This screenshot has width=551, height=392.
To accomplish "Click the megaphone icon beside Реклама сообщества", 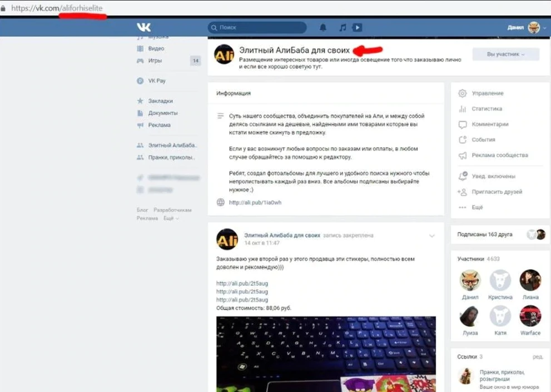I will coord(463,155).
